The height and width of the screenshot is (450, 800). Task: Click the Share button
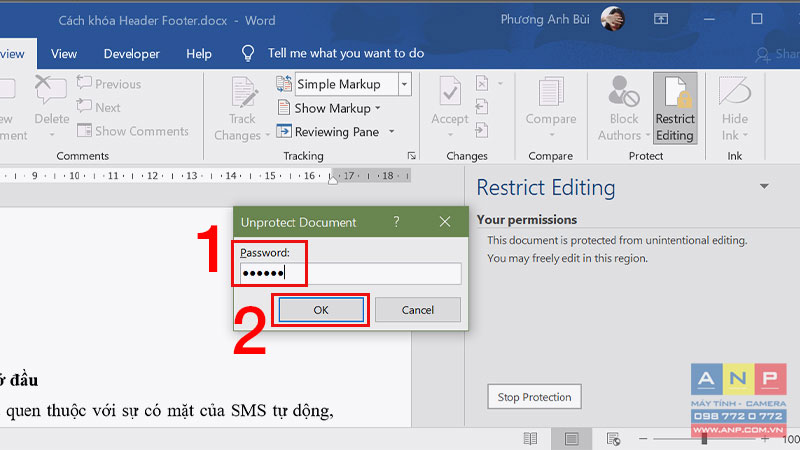[x=778, y=54]
